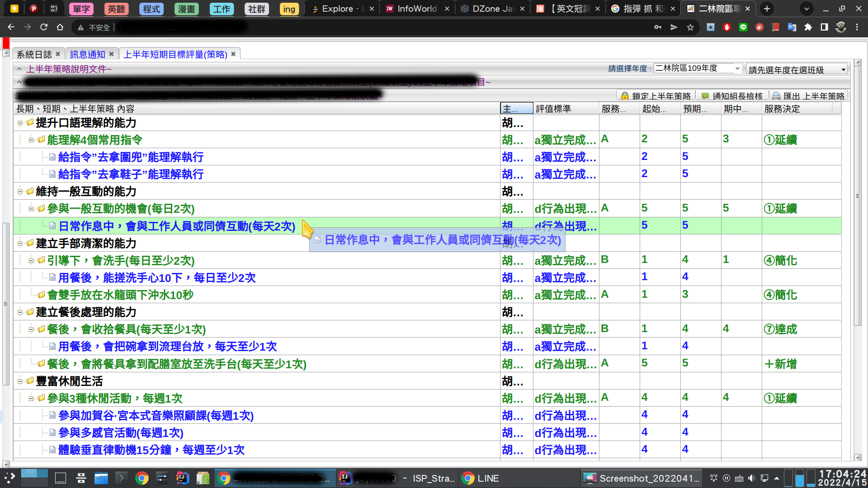
Task: Click 服務決定 column header
Action: coord(797,108)
